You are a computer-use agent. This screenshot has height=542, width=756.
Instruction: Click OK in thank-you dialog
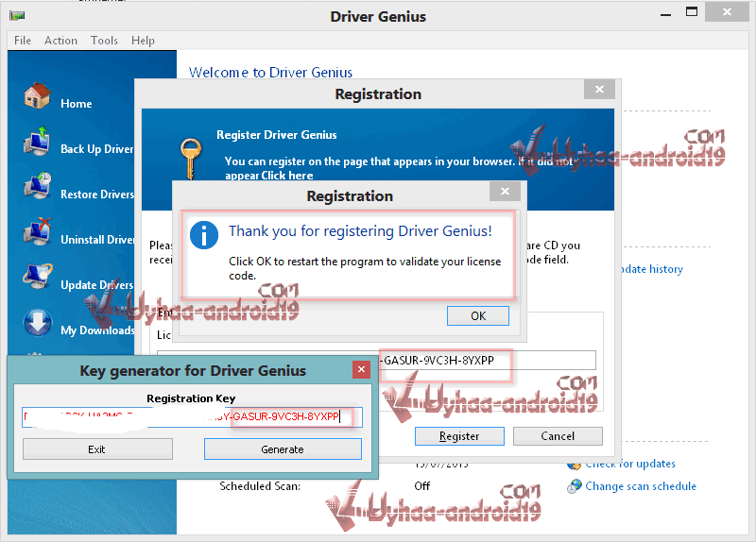478,316
